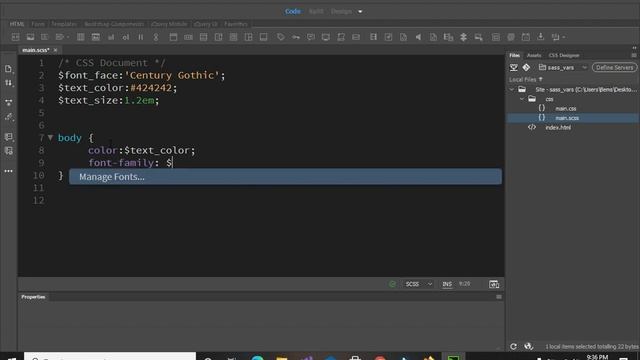Image resolution: width=640 pixels, height=360 pixels.
Task: Click the 'Century Gothic' string on line 2
Action: [172, 75]
